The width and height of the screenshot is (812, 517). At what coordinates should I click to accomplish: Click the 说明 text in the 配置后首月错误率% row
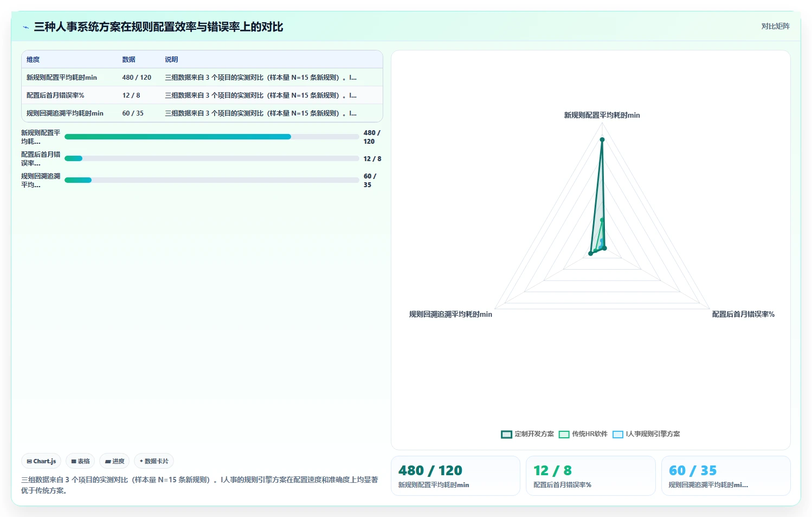pos(261,95)
